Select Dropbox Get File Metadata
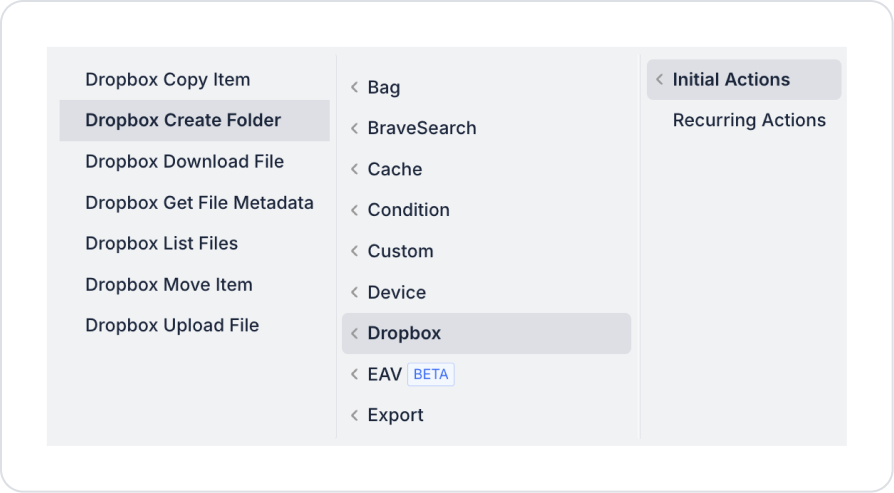Screen dimensions: 894x493 click(200, 203)
